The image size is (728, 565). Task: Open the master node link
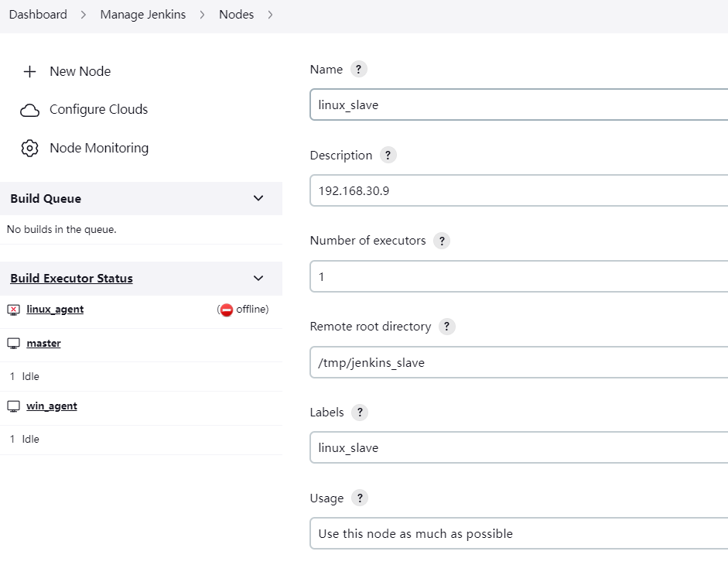click(43, 344)
